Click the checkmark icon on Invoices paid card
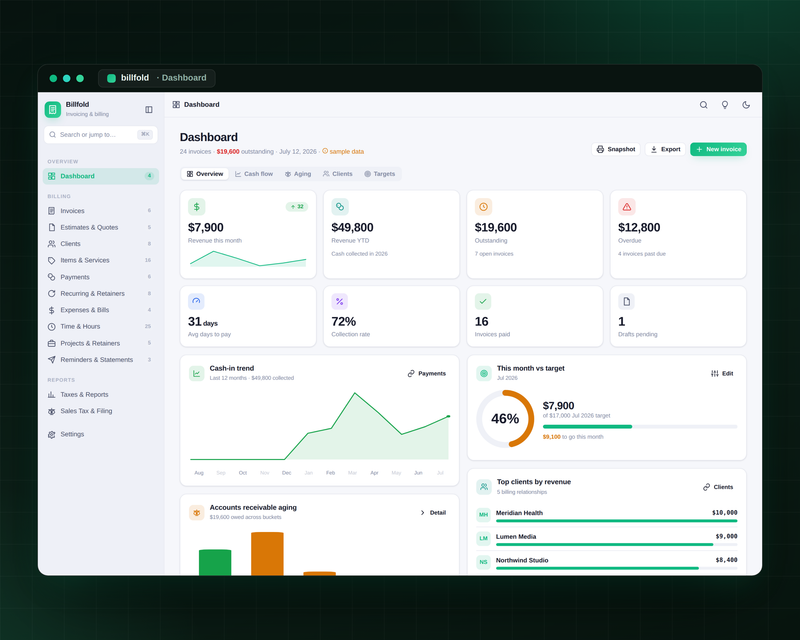The image size is (800, 640). tap(483, 301)
